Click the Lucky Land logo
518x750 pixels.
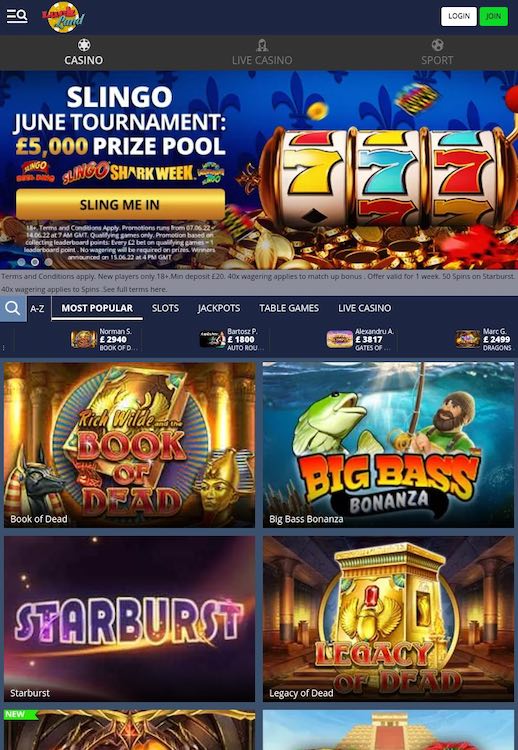pos(63,17)
